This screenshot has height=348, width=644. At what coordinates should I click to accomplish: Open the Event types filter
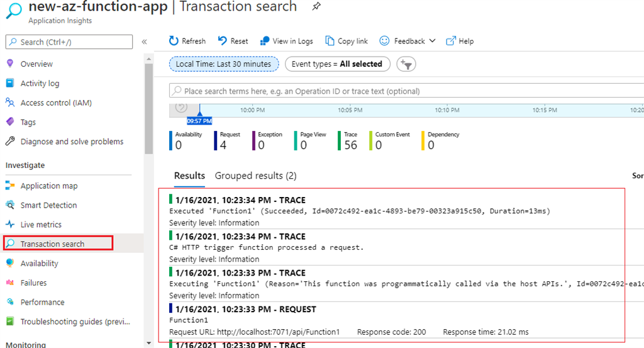click(337, 64)
